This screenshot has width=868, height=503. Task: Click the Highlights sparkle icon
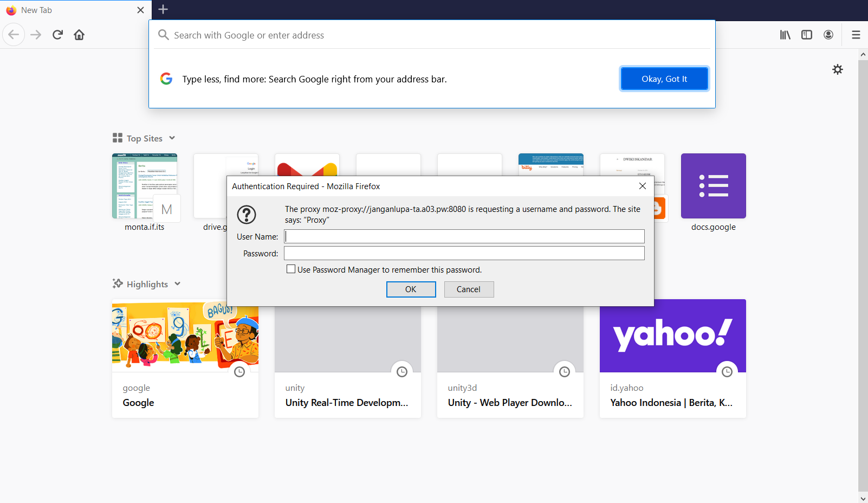point(118,283)
